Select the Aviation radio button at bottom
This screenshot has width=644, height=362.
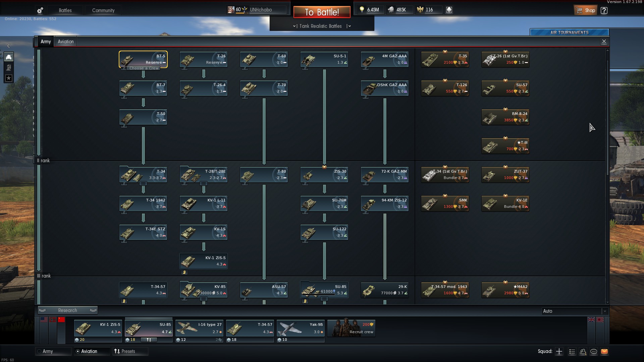[x=78, y=351]
